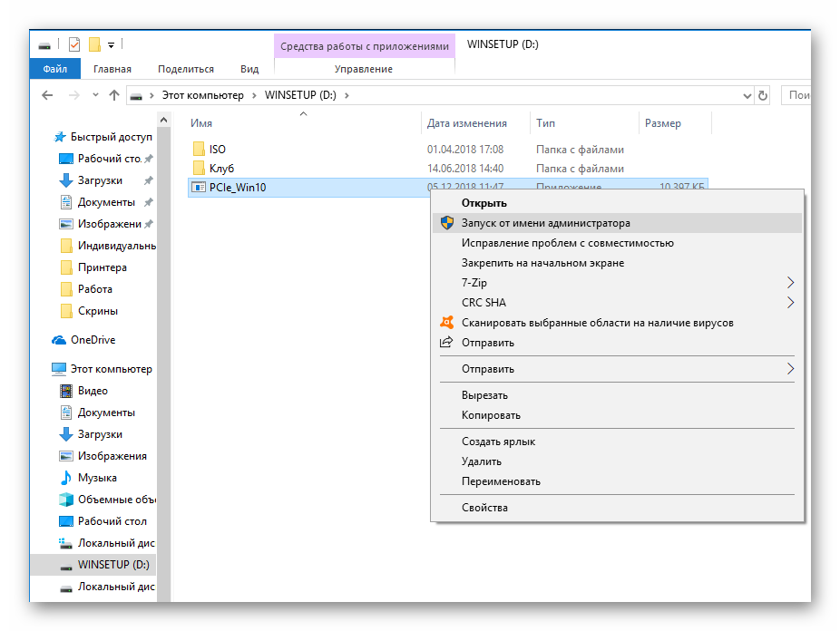This screenshot has height=631, width=840.
Task: Sort by the Дата изменения column header
Action: (466, 123)
